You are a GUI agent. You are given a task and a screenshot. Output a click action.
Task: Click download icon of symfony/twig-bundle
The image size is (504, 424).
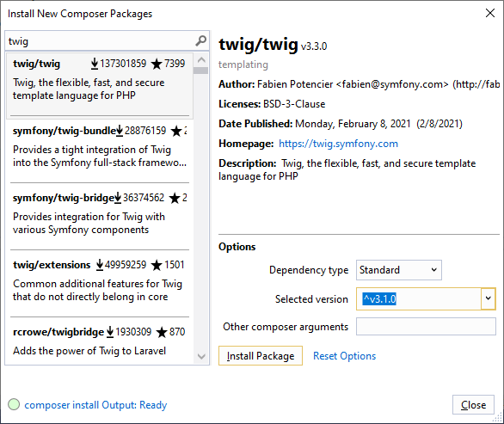click(120, 131)
